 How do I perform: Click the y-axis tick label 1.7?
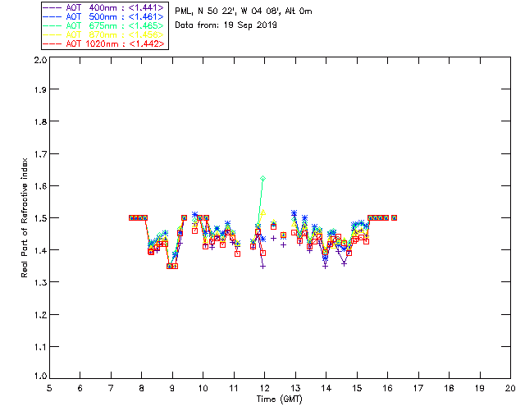pyautogui.click(x=40, y=154)
